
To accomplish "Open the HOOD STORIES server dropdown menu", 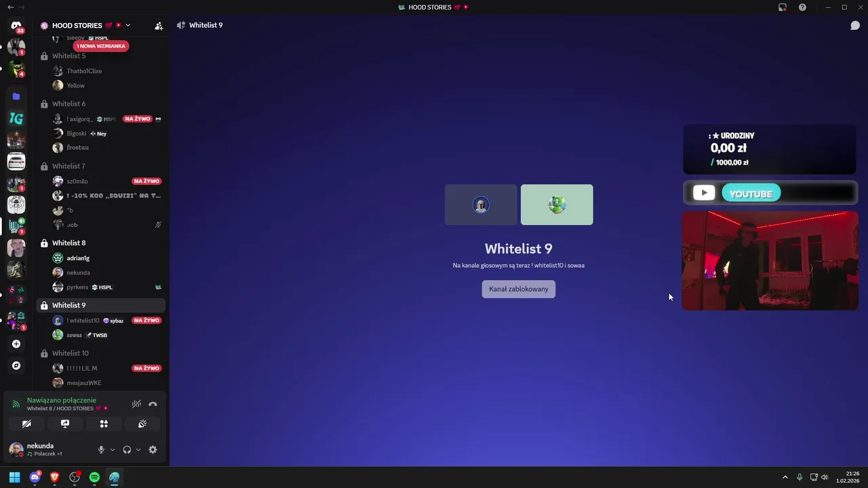I will point(127,26).
